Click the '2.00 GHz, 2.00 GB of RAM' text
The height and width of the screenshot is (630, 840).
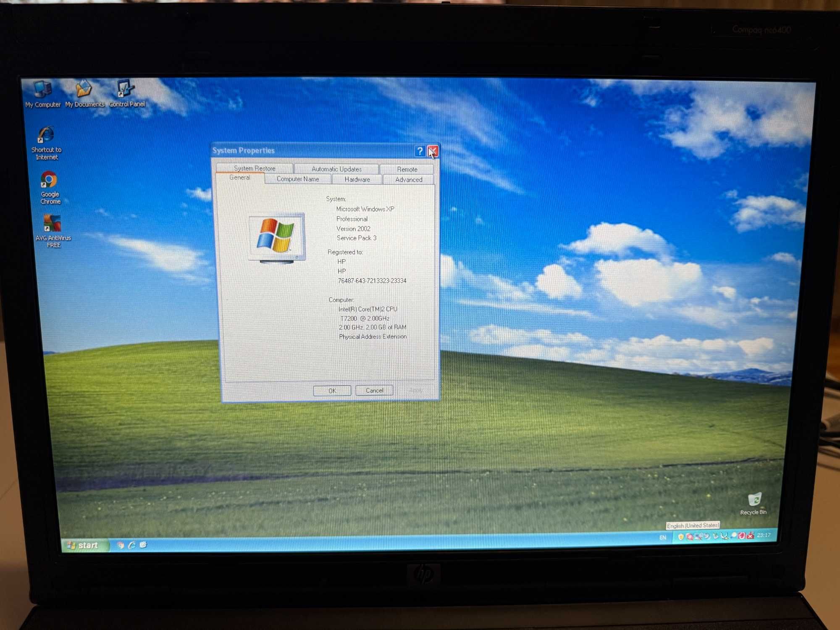tap(373, 327)
